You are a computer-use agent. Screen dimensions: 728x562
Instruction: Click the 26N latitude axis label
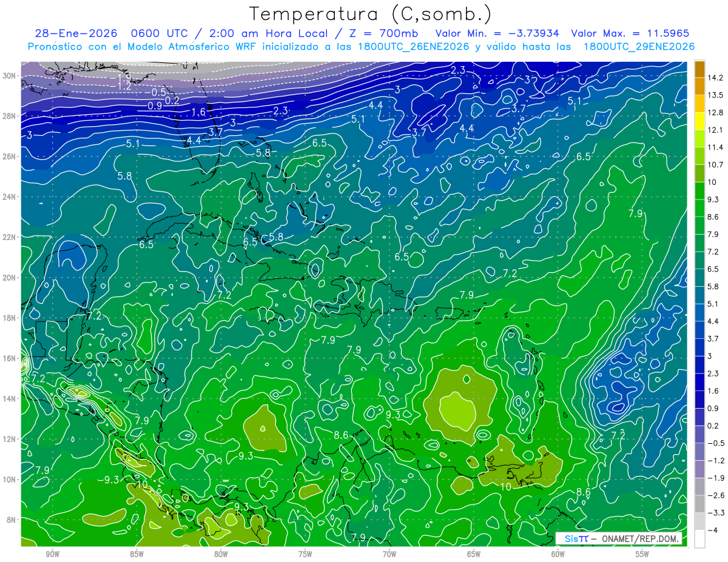[10, 156]
